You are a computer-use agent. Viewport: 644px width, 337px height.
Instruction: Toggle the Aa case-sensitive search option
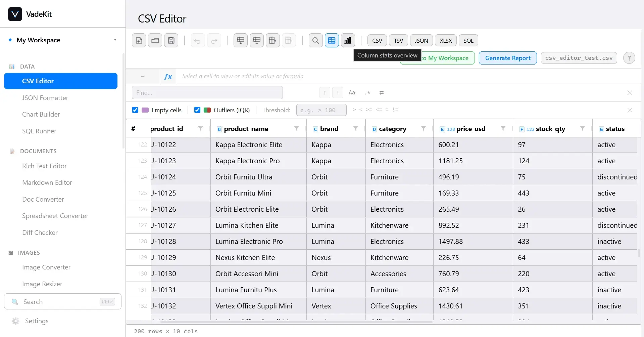pyautogui.click(x=352, y=92)
